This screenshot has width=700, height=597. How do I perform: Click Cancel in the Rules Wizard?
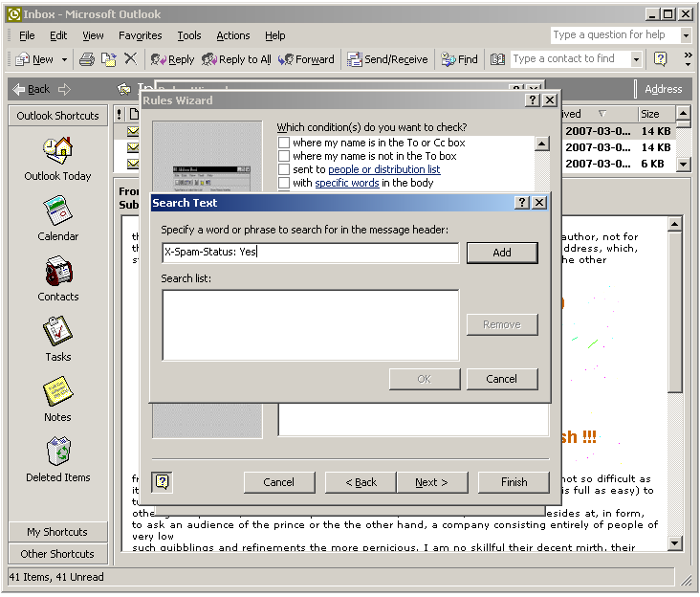click(279, 482)
